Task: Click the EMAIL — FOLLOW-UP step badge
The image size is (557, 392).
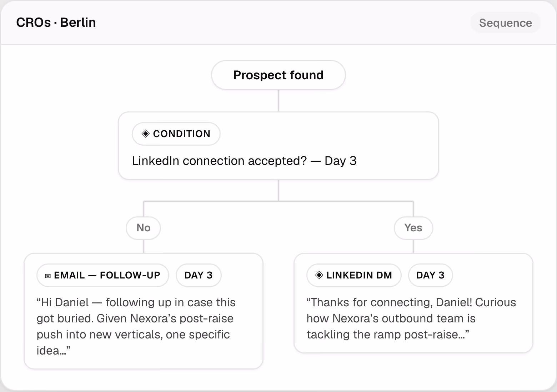Action: [103, 275]
